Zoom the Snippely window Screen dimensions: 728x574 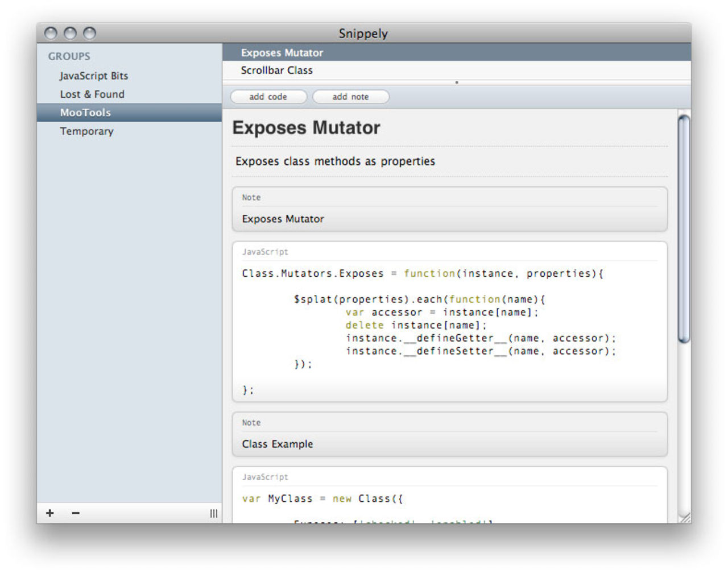pyautogui.click(x=89, y=34)
